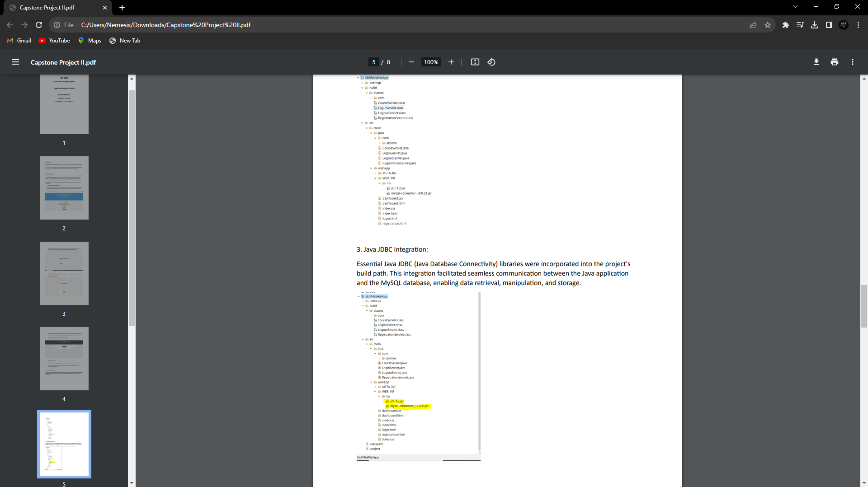
Task: Toggle the PDF thumbnail sidebar
Action: [15, 62]
